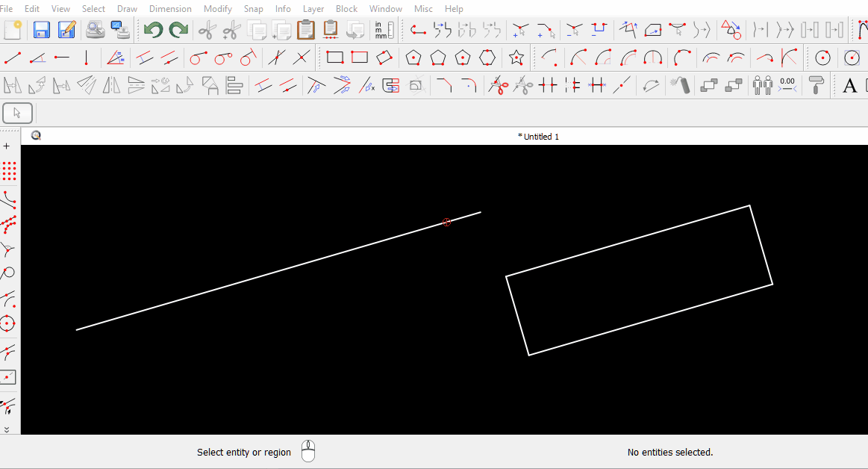Open the Help menu
The height and width of the screenshot is (469, 868).
(454, 9)
